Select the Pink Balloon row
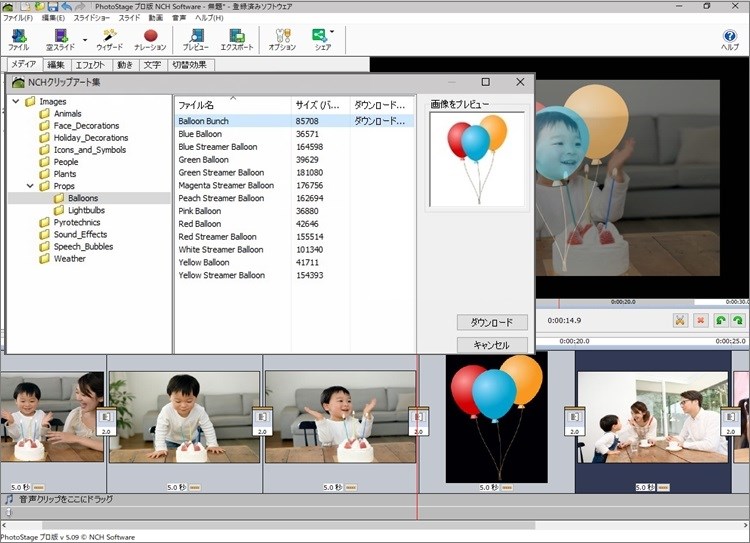 (294, 211)
